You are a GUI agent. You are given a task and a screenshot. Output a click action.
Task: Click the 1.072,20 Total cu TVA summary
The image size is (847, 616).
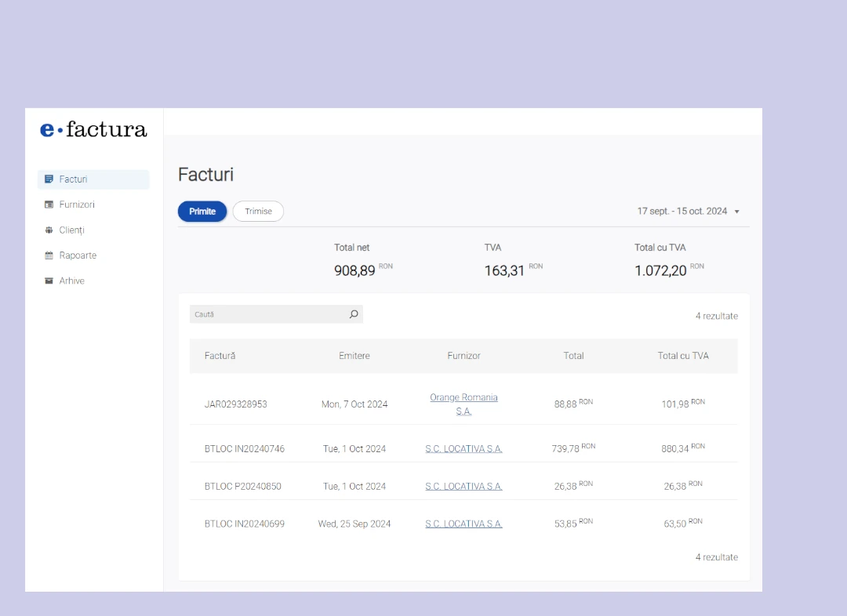[669, 270]
